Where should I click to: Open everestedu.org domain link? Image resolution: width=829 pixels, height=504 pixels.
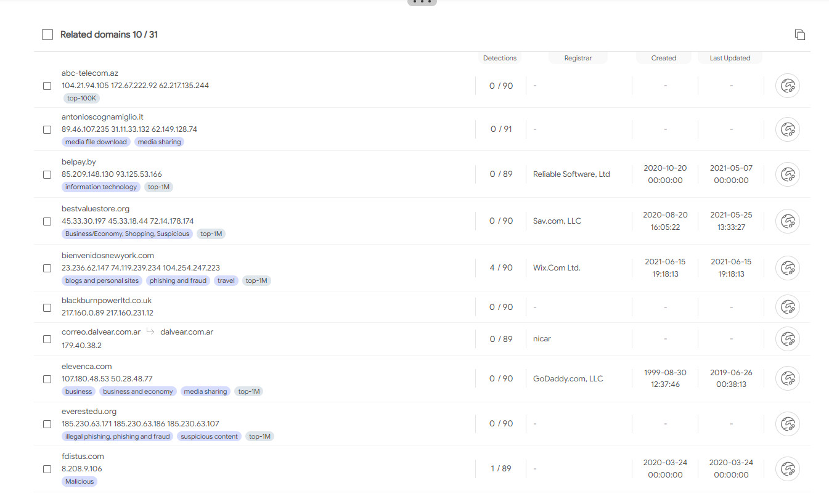[x=89, y=411]
